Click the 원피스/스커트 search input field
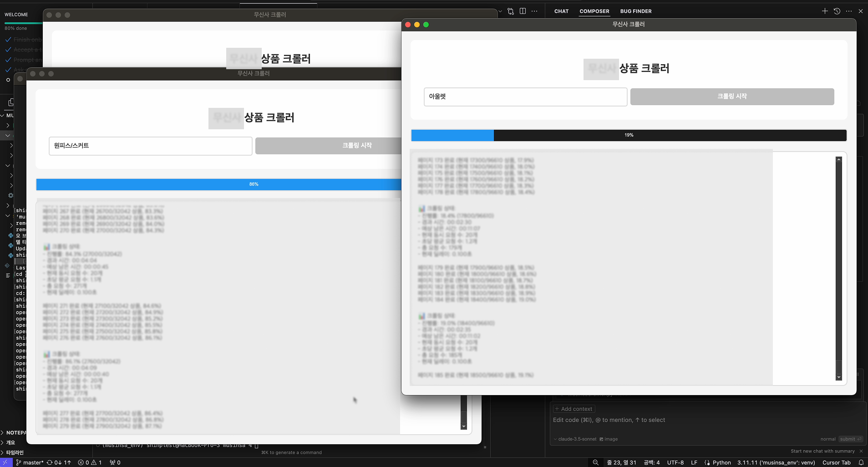868x467 pixels. [150, 146]
